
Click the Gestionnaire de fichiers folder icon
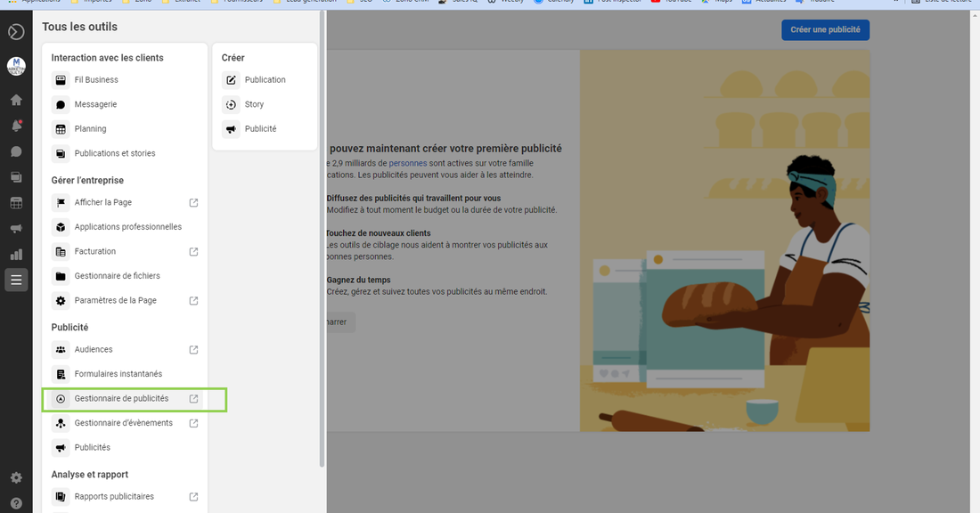point(61,275)
